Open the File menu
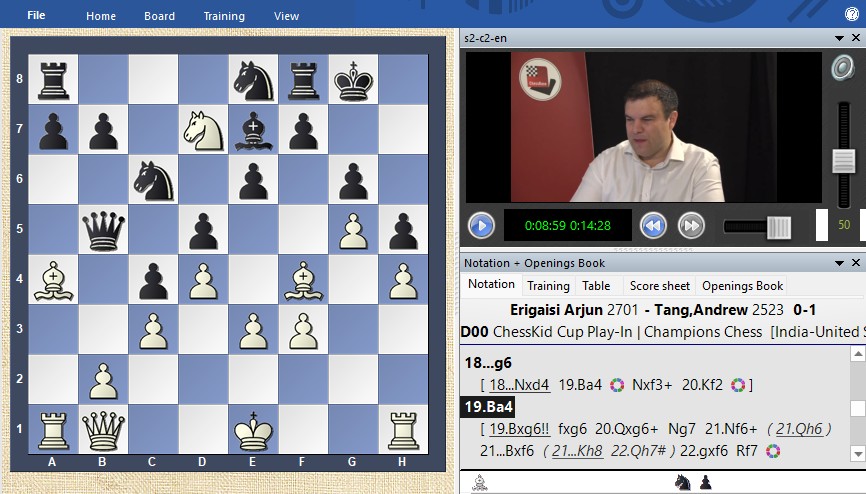866x494 pixels. 36,15
